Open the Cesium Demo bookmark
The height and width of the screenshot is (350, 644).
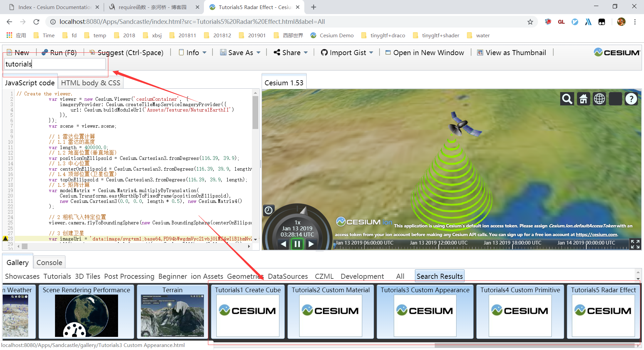[332, 35]
